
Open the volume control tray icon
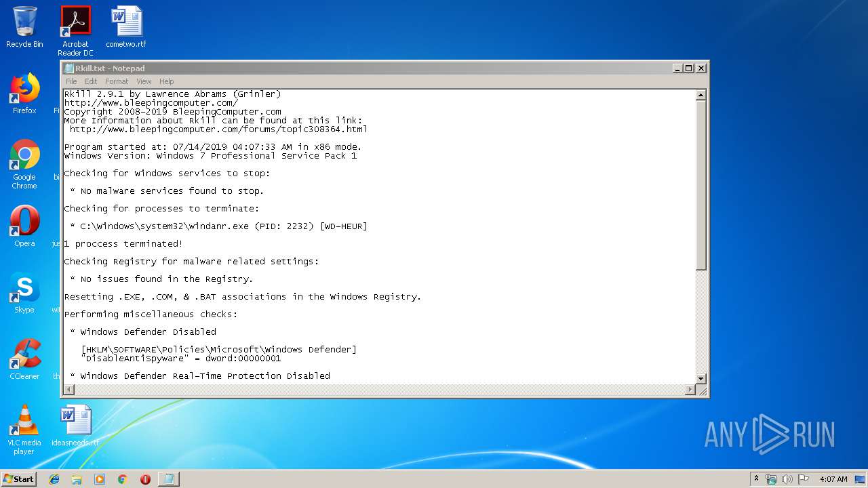click(787, 479)
